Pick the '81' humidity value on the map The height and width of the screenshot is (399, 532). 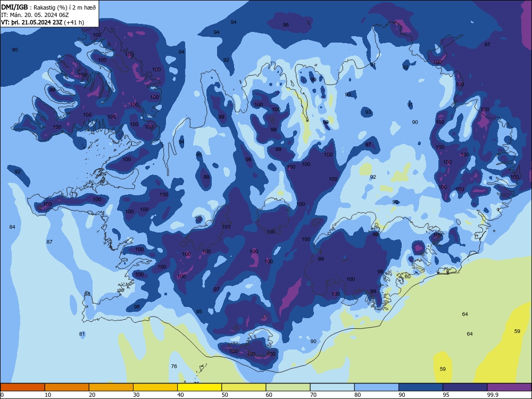pyautogui.click(x=82, y=334)
